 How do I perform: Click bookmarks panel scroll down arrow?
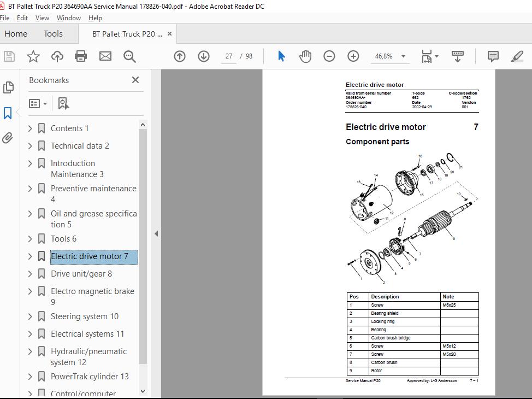point(143,391)
